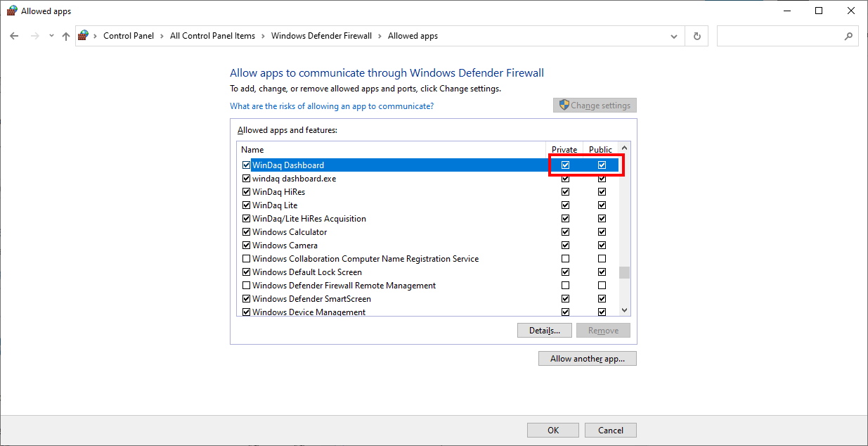Toggle Public checkbox for Windows Calculator

(x=602, y=232)
